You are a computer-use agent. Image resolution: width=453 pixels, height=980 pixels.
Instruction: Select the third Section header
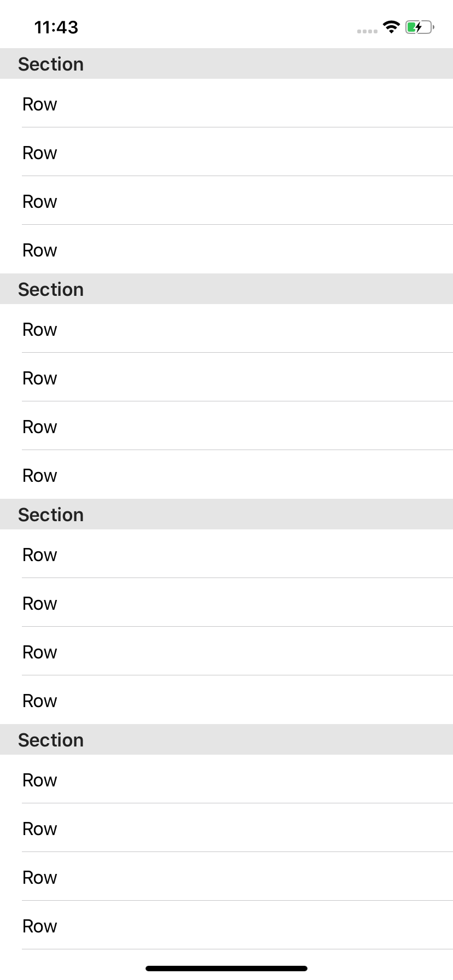coord(226,514)
